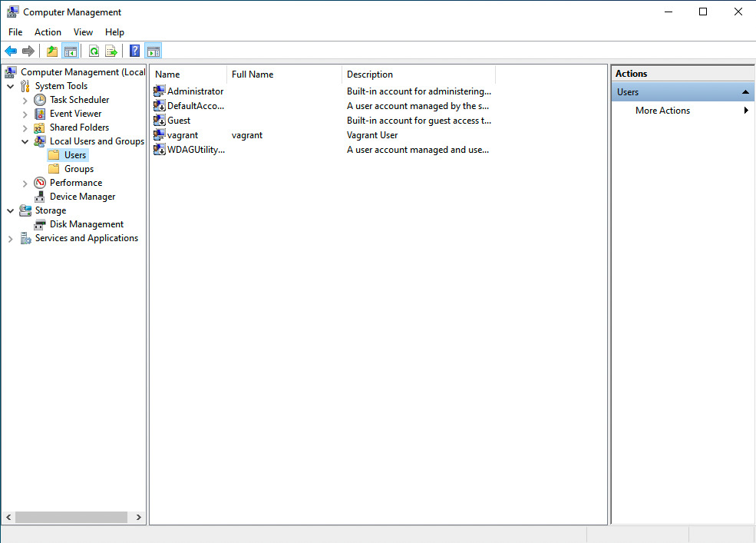Open the Action menu
This screenshot has height=543, width=756.
click(48, 32)
